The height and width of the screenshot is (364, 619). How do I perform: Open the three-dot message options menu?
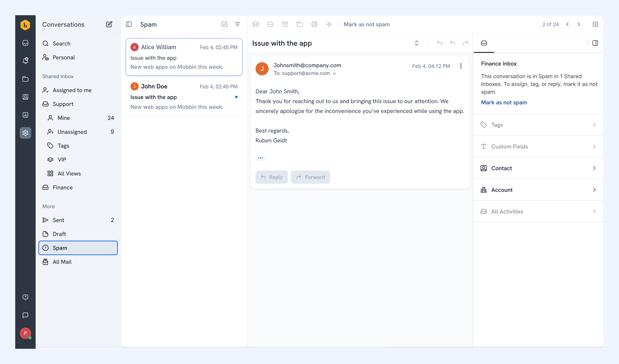pos(461,66)
